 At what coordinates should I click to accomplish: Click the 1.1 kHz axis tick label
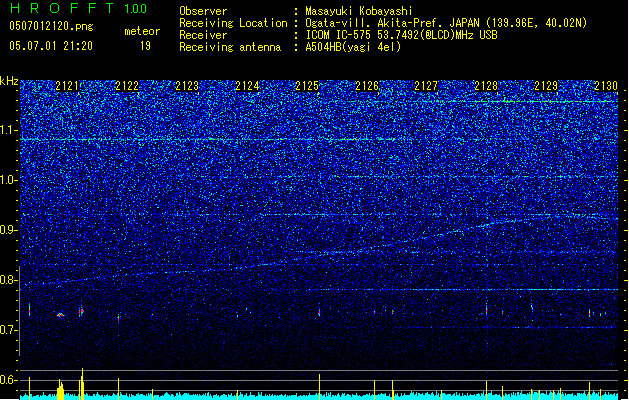point(9,130)
